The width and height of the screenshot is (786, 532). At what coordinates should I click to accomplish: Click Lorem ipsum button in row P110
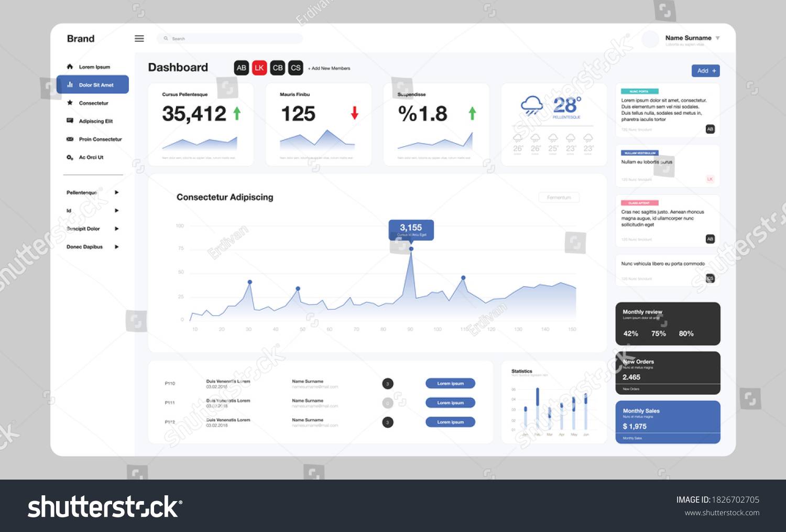pyautogui.click(x=450, y=384)
